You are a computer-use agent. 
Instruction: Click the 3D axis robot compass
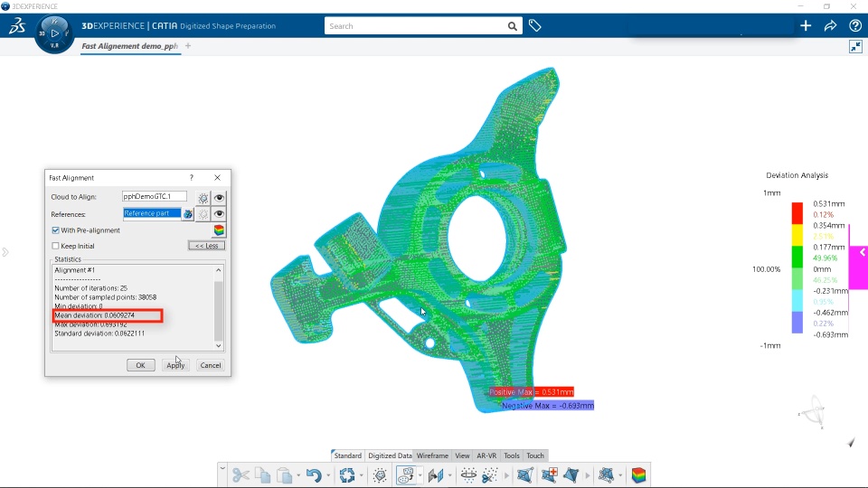[x=814, y=412]
